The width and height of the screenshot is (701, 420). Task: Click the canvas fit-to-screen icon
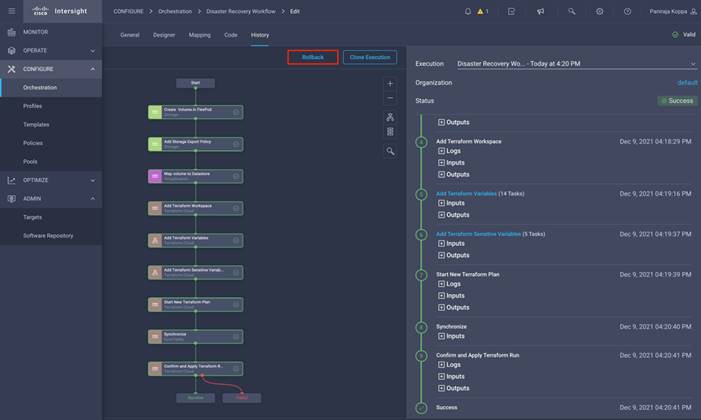390,132
